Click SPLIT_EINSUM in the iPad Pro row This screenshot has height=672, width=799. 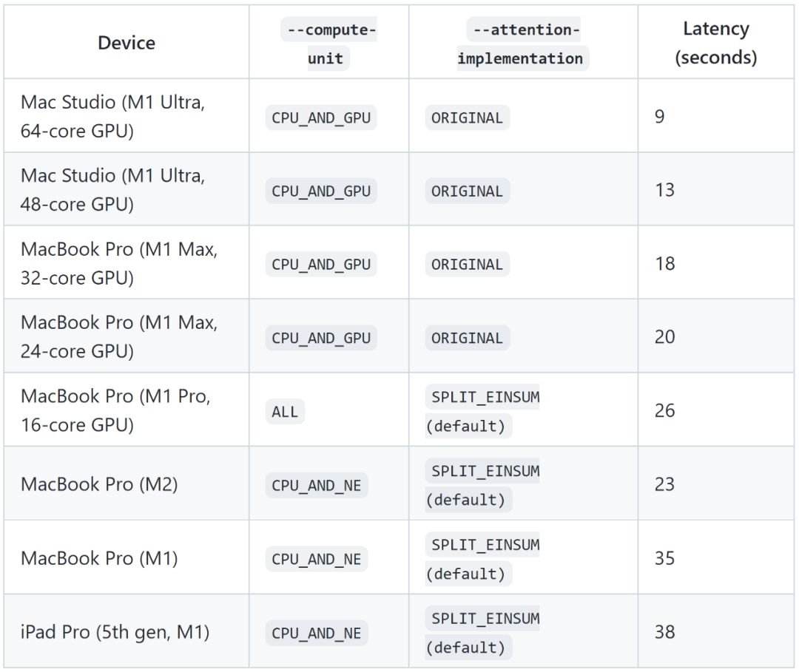pyautogui.click(x=485, y=618)
